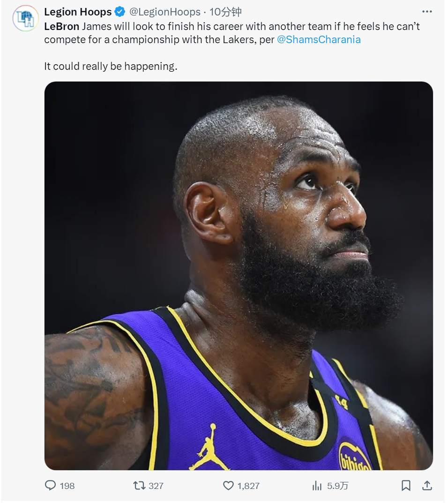Bookmark this post
Image resolution: width=448 pixels, height=503 pixels.
tap(406, 485)
